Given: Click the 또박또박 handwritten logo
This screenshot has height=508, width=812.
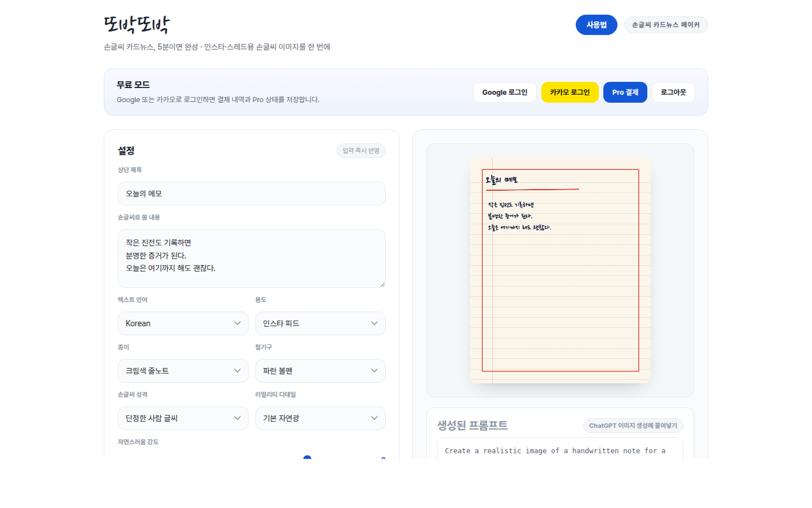Looking at the screenshot, I should tap(136, 25).
